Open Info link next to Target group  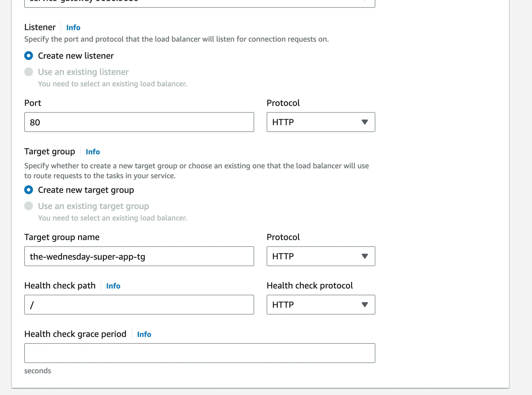tap(93, 152)
